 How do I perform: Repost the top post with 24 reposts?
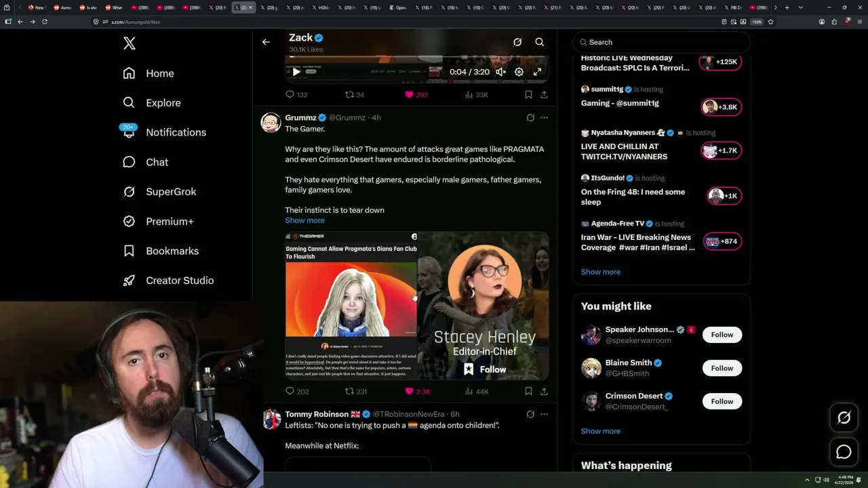(355, 95)
